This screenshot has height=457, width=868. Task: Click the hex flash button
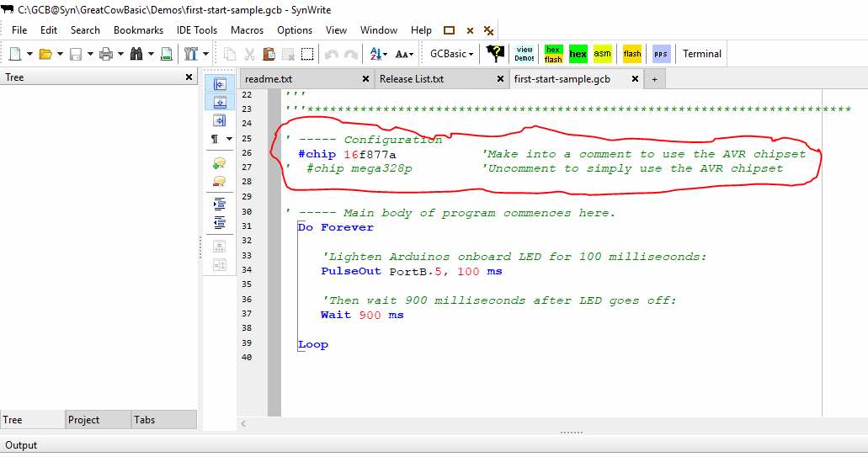554,54
